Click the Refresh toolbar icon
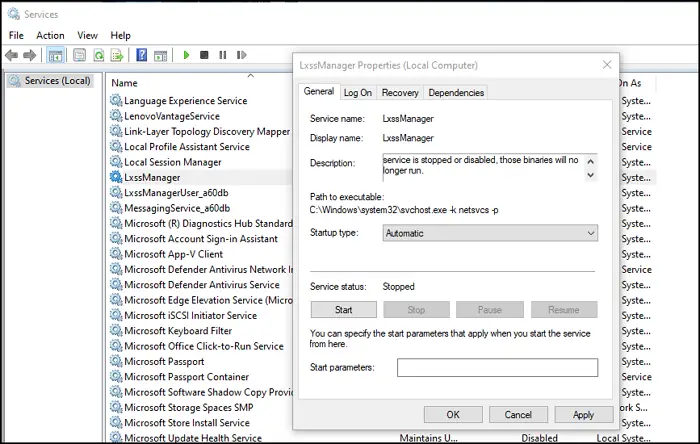700x444 pixels. tap(99, 55)
